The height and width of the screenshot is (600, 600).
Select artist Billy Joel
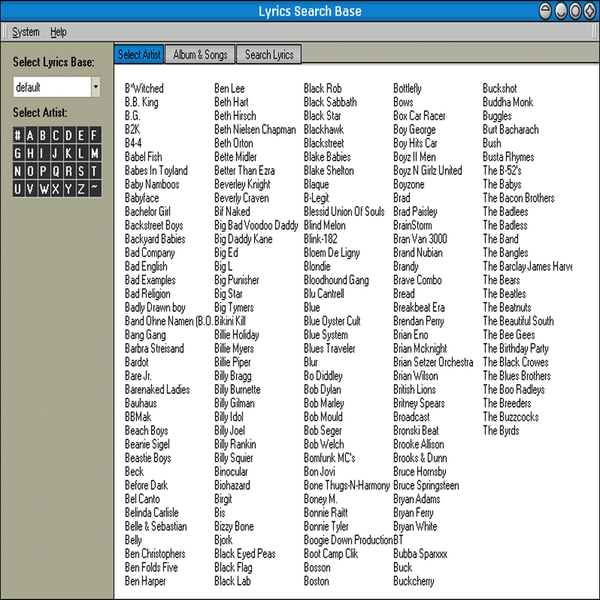coord(230,430)
